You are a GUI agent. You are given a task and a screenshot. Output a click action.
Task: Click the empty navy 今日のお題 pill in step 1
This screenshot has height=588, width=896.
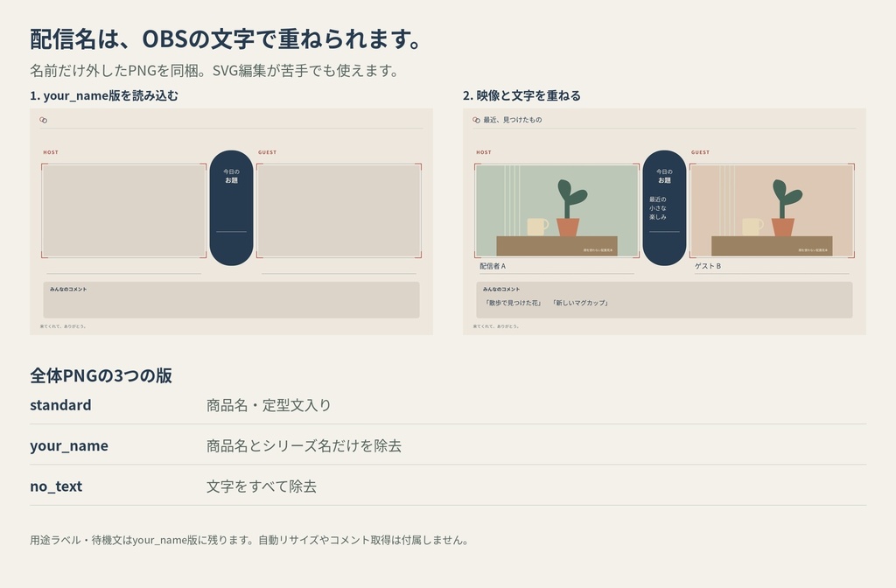(x=231, y=208)
